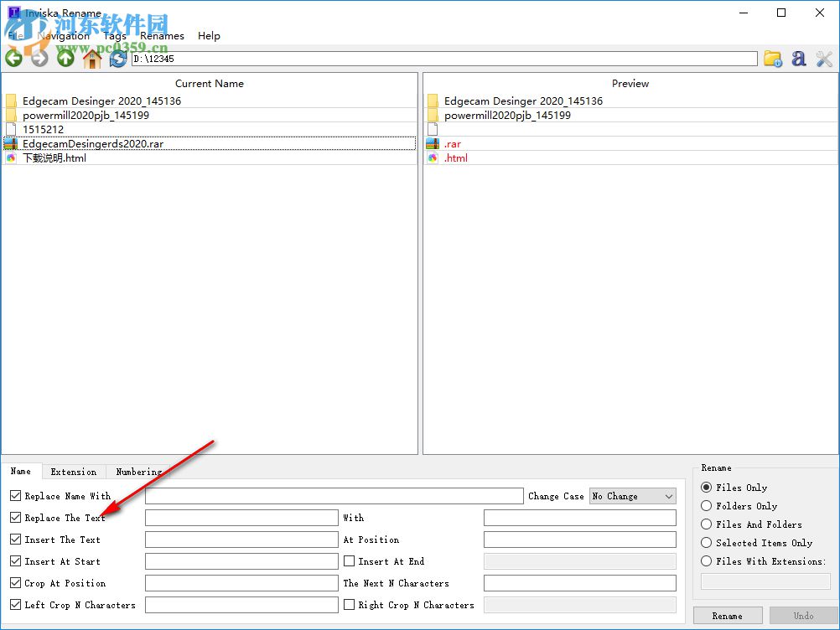Click the red .rar preview name
Screen dimensions: 840x630
pos(453,143)
